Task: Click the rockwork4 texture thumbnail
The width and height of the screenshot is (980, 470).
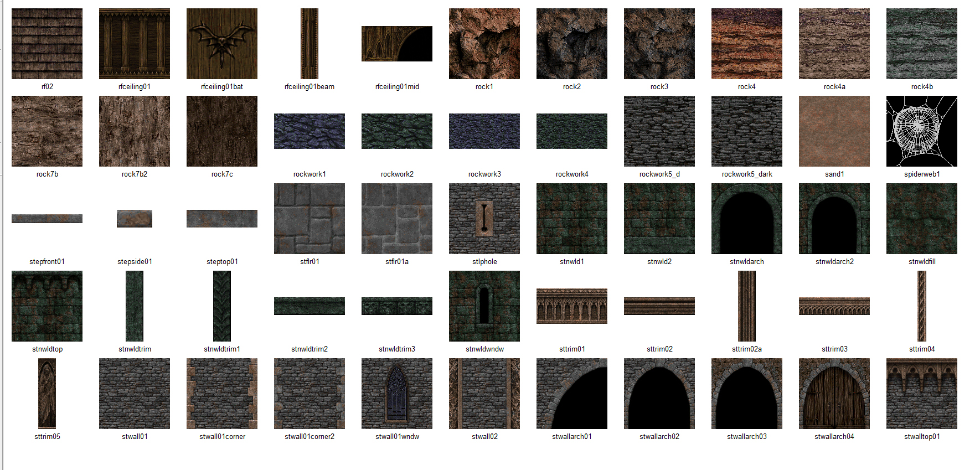Action: [572, 131]
